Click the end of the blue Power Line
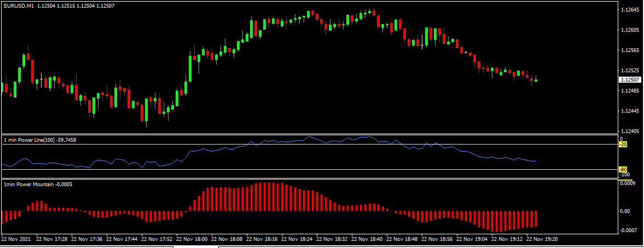Image resolution: width=644 pixels, height=248 pixels. pos(535,161)
